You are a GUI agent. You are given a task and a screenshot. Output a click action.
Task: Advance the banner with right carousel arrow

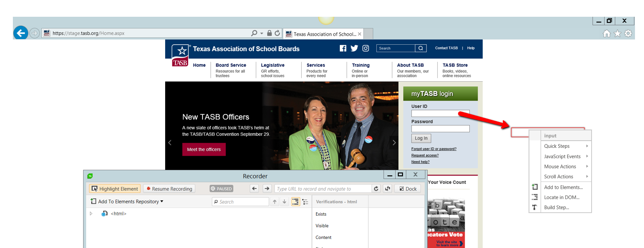pos(394,143)
